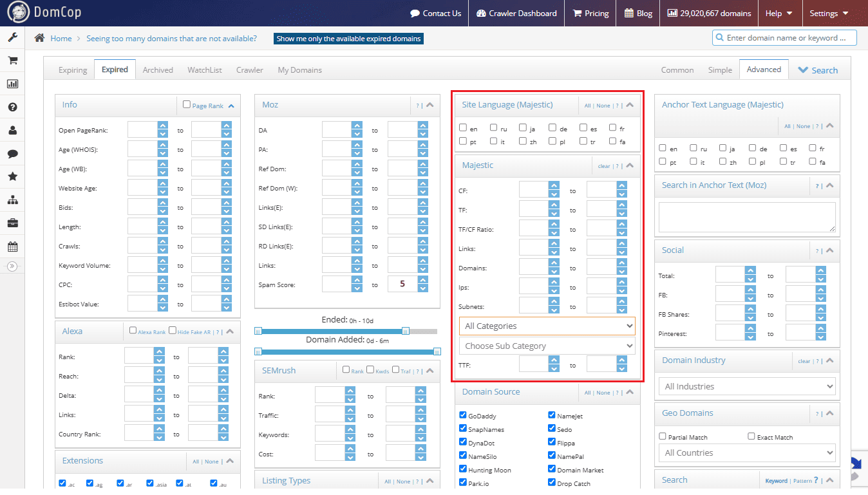Screen dimensions: 868x495
Task: Focus the domain name or keyword search box
Action: [784, 38]
